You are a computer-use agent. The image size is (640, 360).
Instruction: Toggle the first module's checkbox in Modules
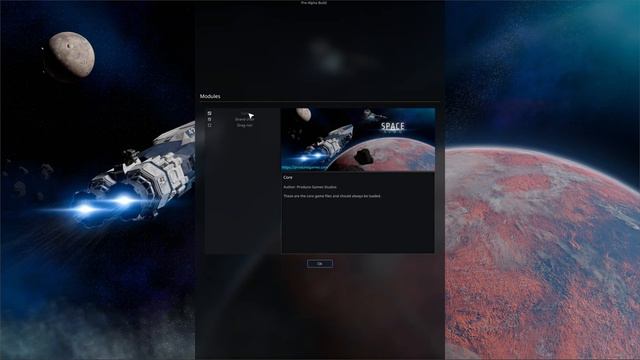tap(209, 113)
